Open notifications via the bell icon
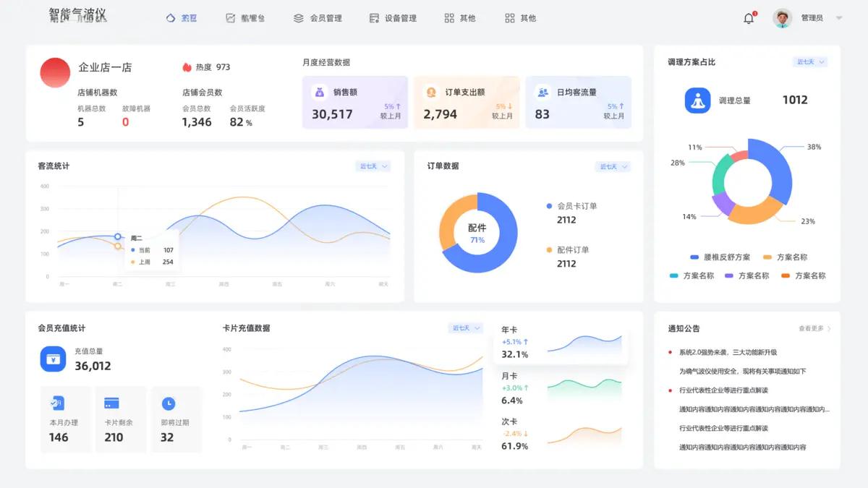This screenshot has height=488, width=868. click(749, 19)
